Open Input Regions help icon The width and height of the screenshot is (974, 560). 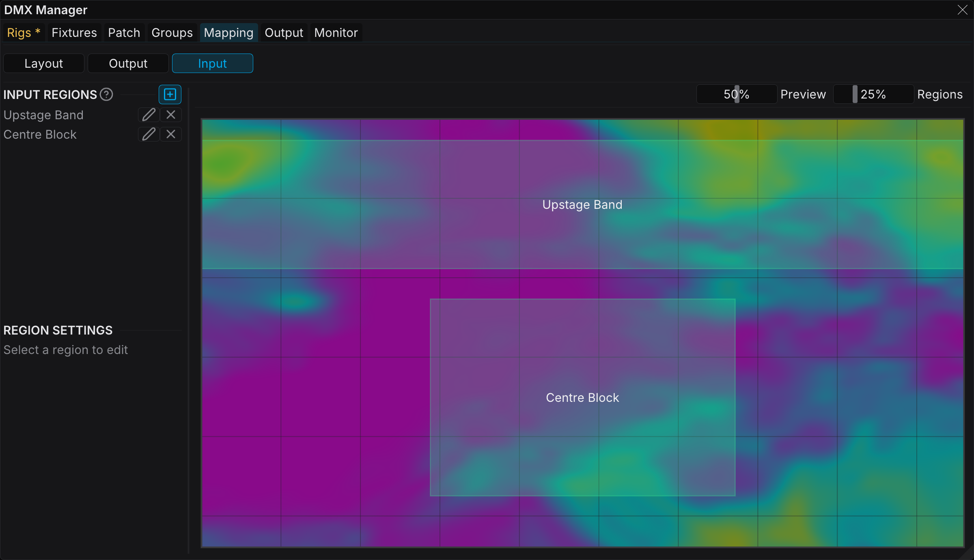pyautogui.click(x=106, y=94)
